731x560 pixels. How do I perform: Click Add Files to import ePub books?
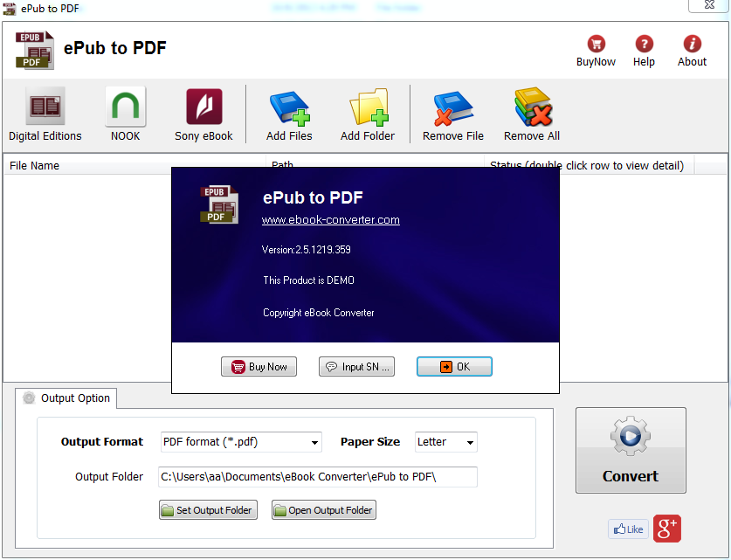tap(289, 114)
